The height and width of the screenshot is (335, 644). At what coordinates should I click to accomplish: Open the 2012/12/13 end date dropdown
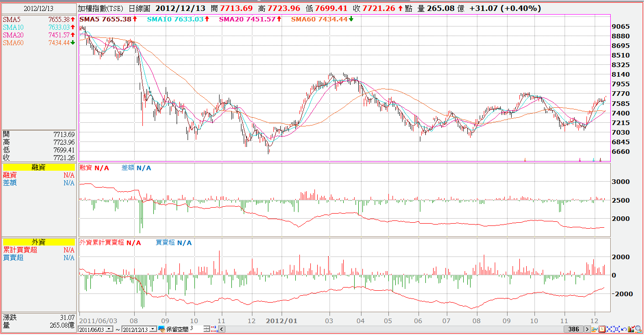pos(153,329)
